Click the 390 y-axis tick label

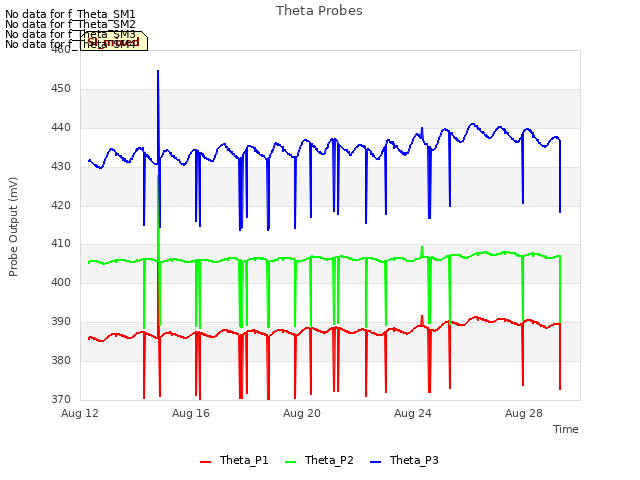(61, 322)
